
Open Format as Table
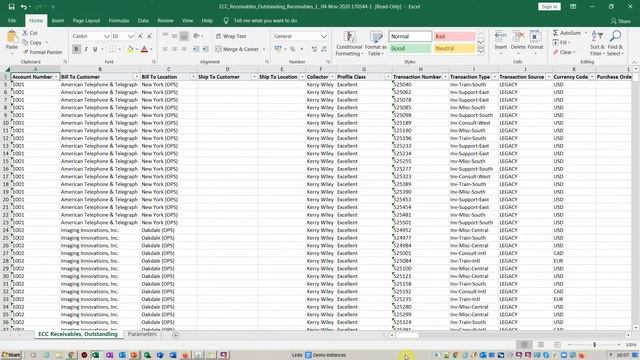pyautogui.click(x=376, y=43)
